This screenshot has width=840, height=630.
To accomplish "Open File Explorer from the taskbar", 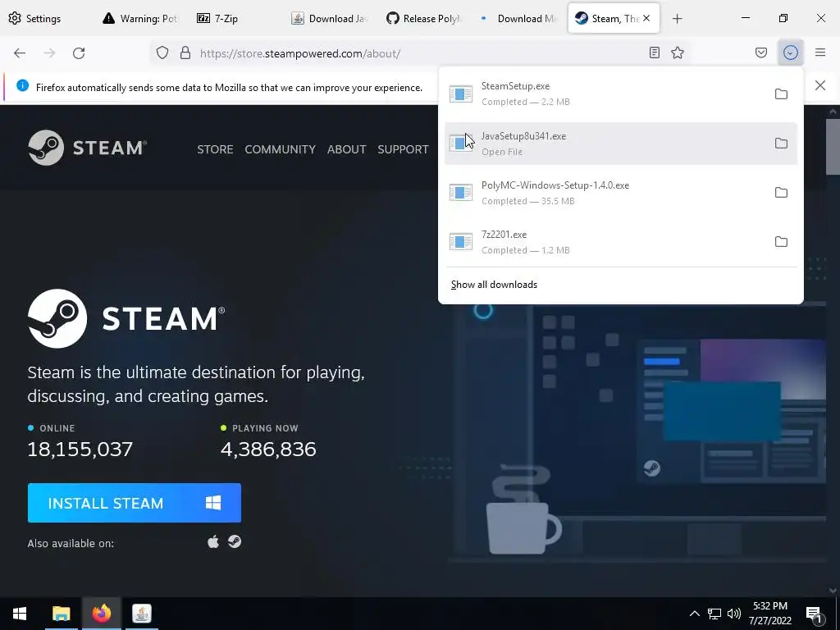I will pyautogui.click(x=61, y=614).
